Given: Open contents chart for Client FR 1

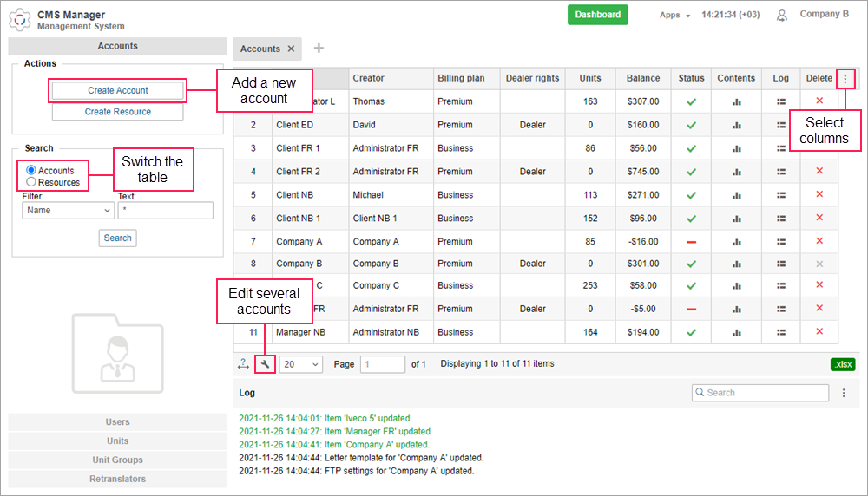Looking at the screenshot, I should (736, 149).
